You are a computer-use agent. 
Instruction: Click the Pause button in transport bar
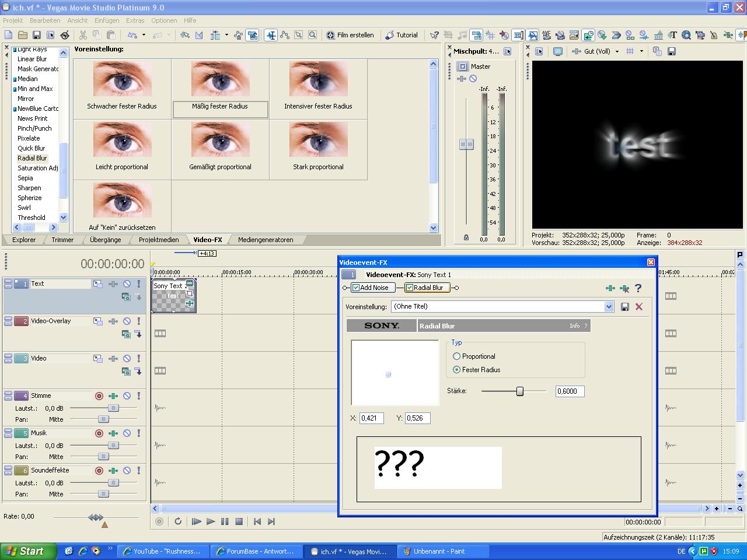tap(225, 521)
